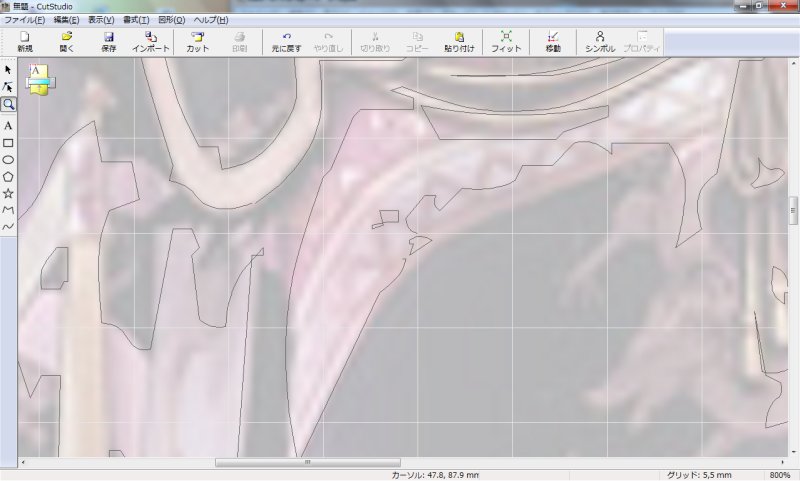Click the scroll up arrow
This screenshot has height=481, width=800.
pos(793,63)
